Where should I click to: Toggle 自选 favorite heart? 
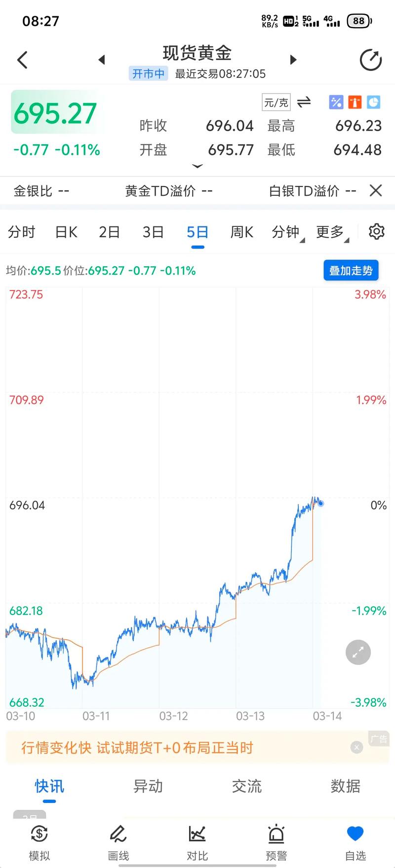coord(355,842)
